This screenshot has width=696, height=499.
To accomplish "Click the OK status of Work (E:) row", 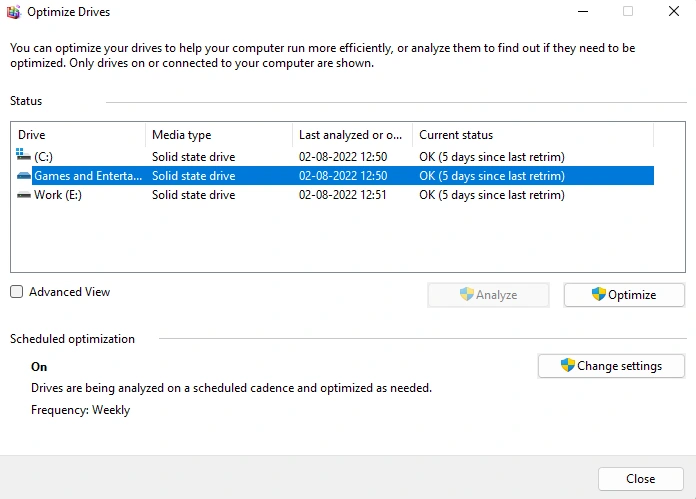I will click(x=492, y=195).
